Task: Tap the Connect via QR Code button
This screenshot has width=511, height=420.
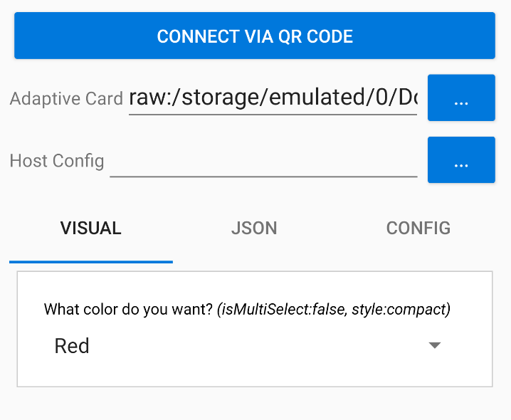Action: pos(255,36)
